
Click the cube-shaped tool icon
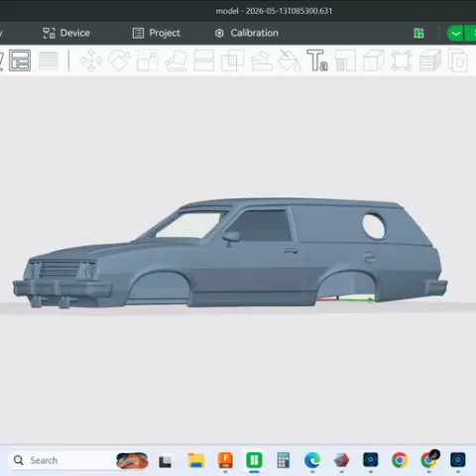pyautogui.click(x=374, y=60)
